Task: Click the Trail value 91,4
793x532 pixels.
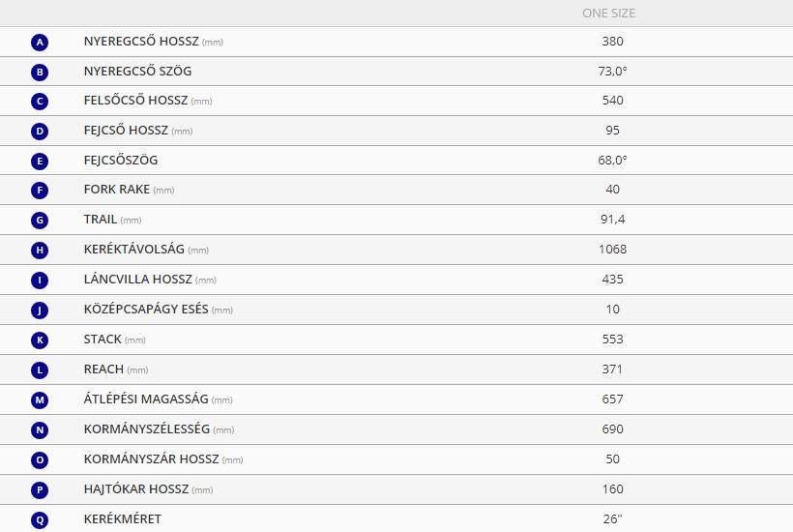Action: [612, 219]
